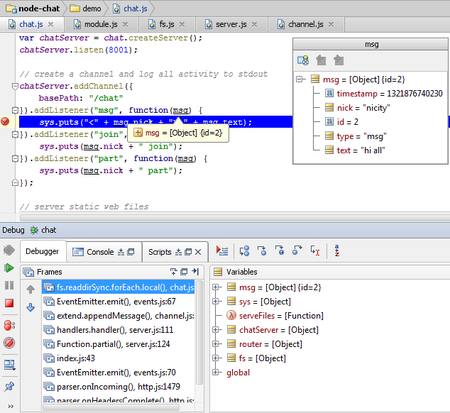Expand sys variable in Variables panel
The height and width of the screenshot is (413, 450).
216,301
